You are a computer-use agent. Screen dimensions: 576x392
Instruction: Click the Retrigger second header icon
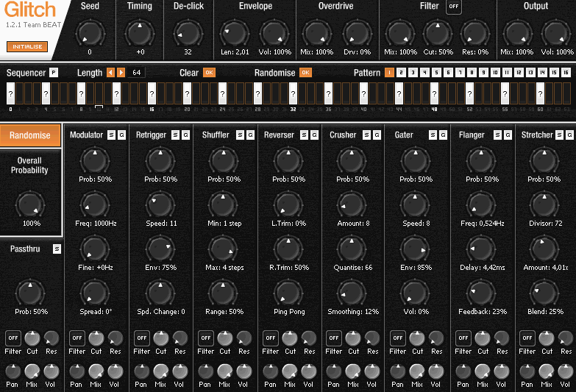(186, 135)
